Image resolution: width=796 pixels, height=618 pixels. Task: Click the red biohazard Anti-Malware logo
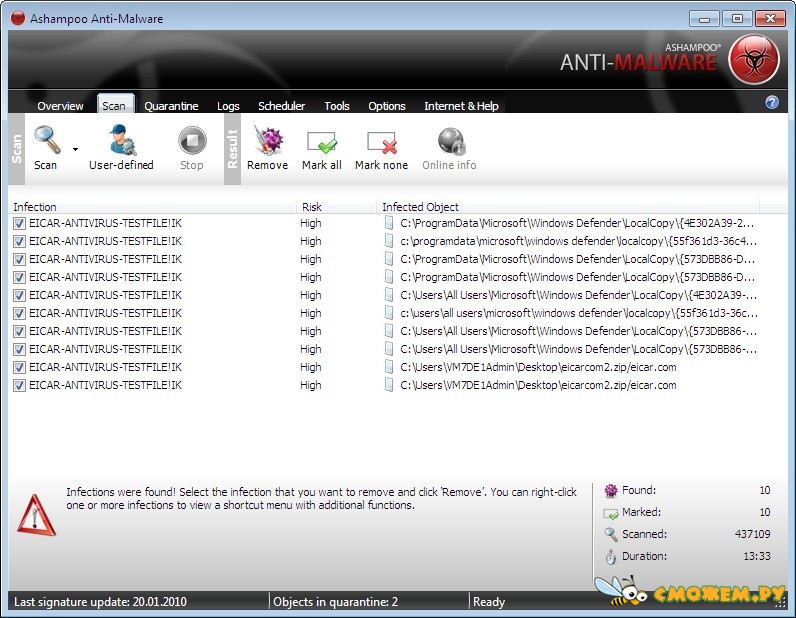point(754,60)
